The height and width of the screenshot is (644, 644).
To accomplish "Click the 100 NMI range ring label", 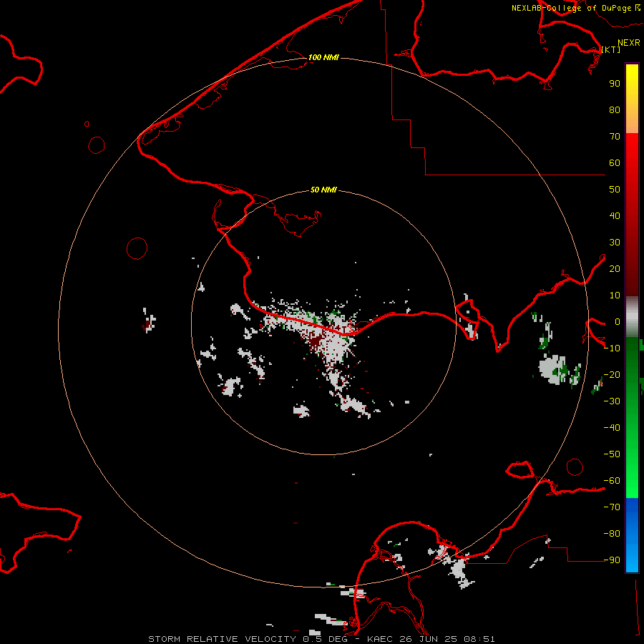I will [x=323, y=57].
